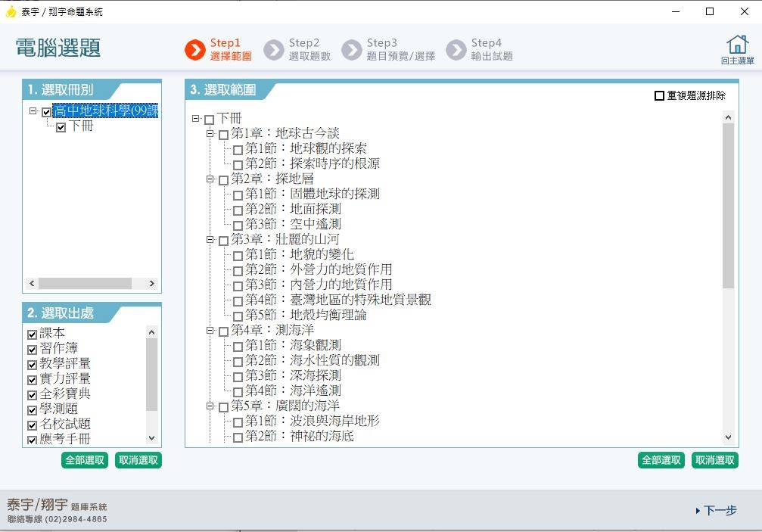The width and height of the screenshot is (762, 532).
Task: Select 第1節：海象觀測 row
Action: (293, 345)
